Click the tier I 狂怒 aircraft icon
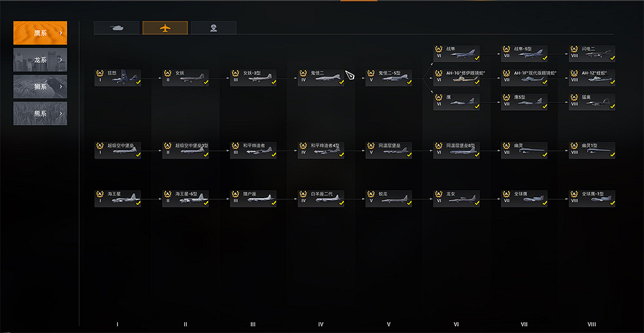644x333 pixels. 126,78
